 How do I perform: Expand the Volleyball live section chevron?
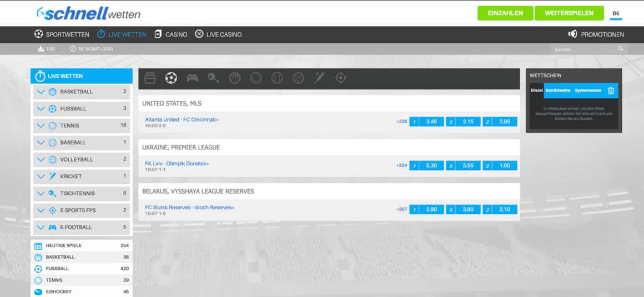click(x=41, y=159)
